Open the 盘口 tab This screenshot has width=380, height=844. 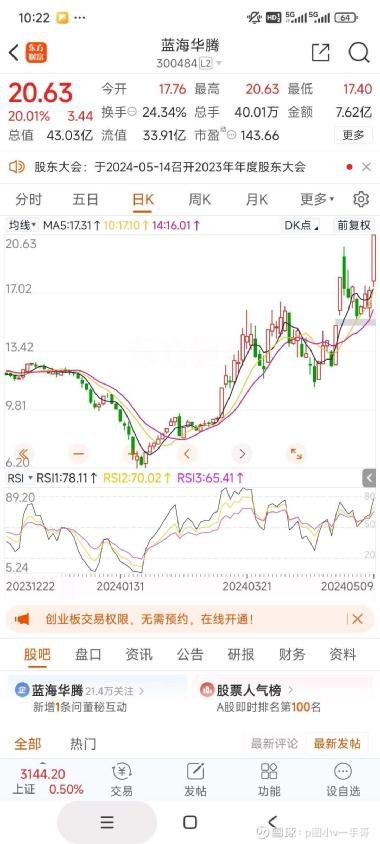88,654
